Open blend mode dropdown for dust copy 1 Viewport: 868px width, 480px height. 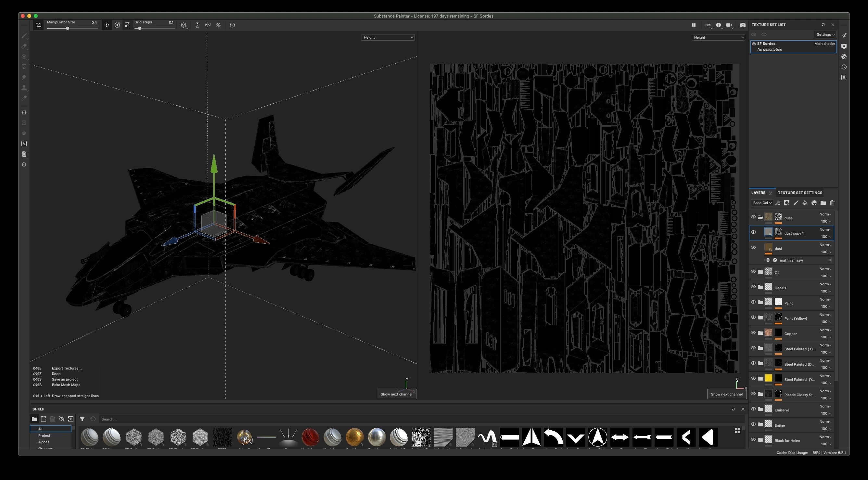tap(825, 229)
